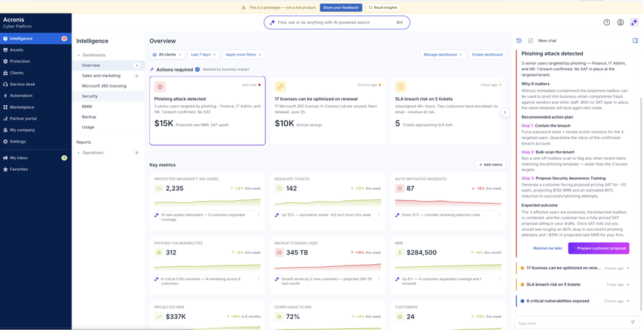Click the Auto-mitigated Incidents shield icon
This screenshot has height=330, width=644.
(399, 189)
